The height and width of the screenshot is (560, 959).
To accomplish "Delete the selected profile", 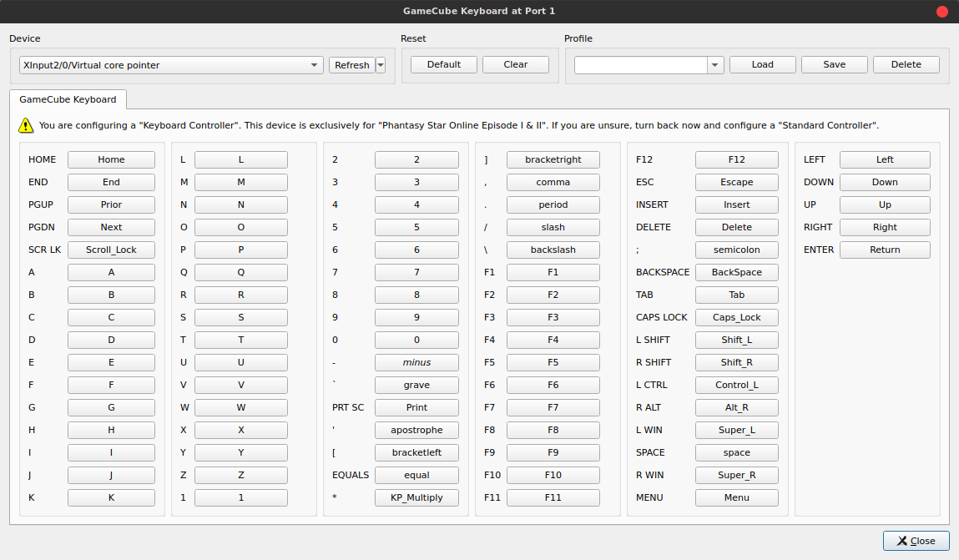I will pos(906,64).
